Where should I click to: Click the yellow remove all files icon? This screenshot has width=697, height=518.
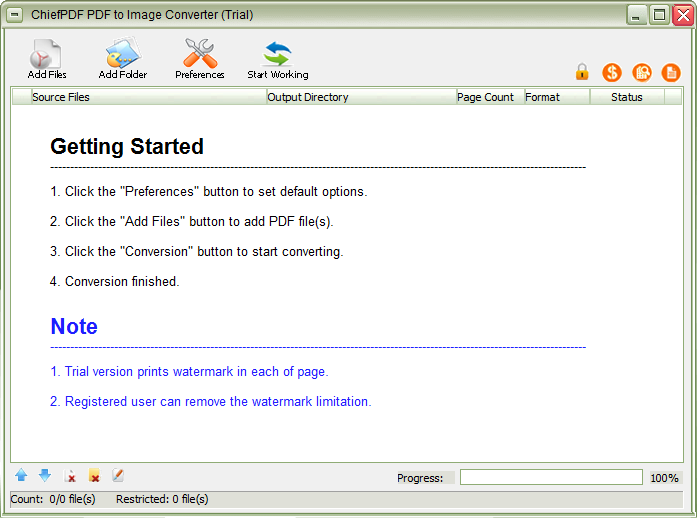coord(94,475)
